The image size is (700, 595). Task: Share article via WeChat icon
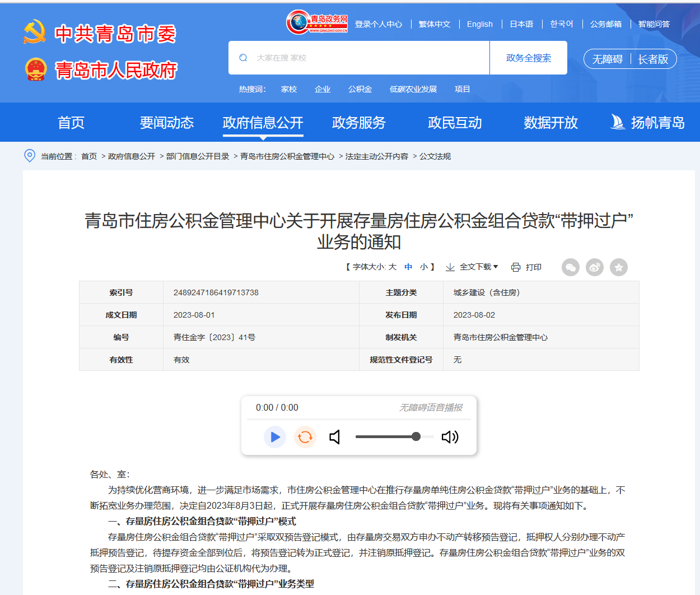click(571, 267)
